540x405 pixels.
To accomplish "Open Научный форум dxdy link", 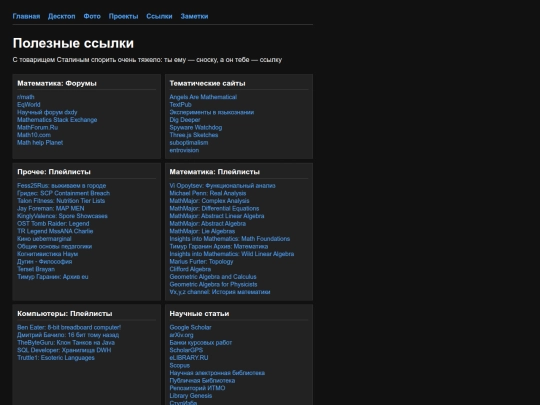I will (x=47, y=112).
